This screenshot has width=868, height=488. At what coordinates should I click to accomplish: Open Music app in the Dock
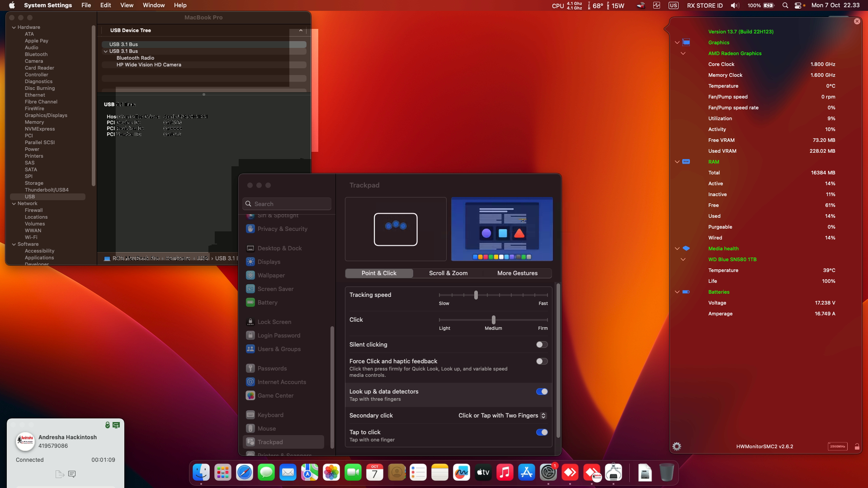(x=505, y=473)
